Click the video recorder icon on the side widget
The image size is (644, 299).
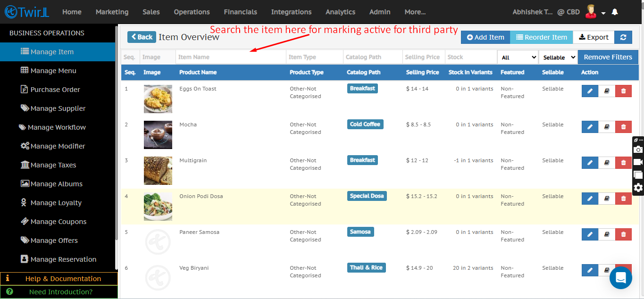(638, 162)
